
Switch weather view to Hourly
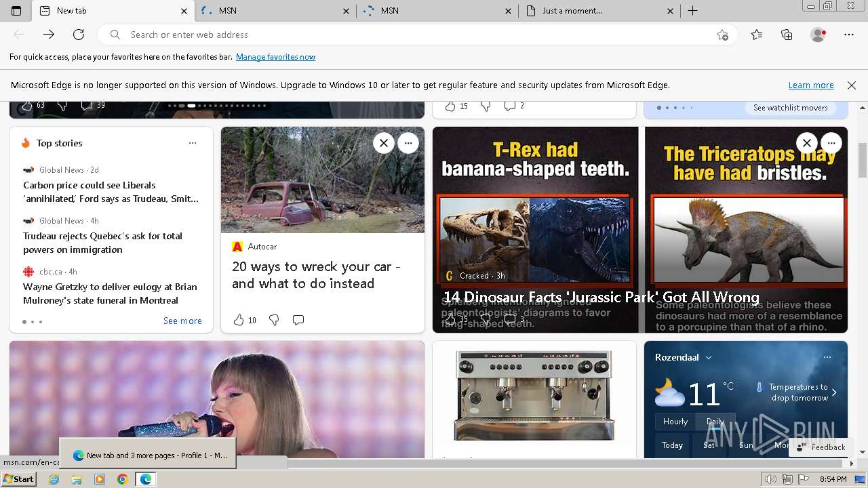point(675,422)
